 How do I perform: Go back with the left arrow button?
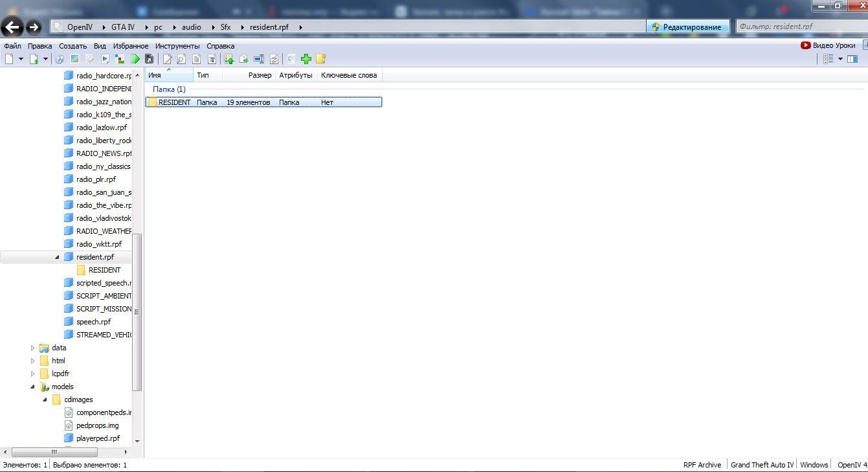[x=13, y=27]
